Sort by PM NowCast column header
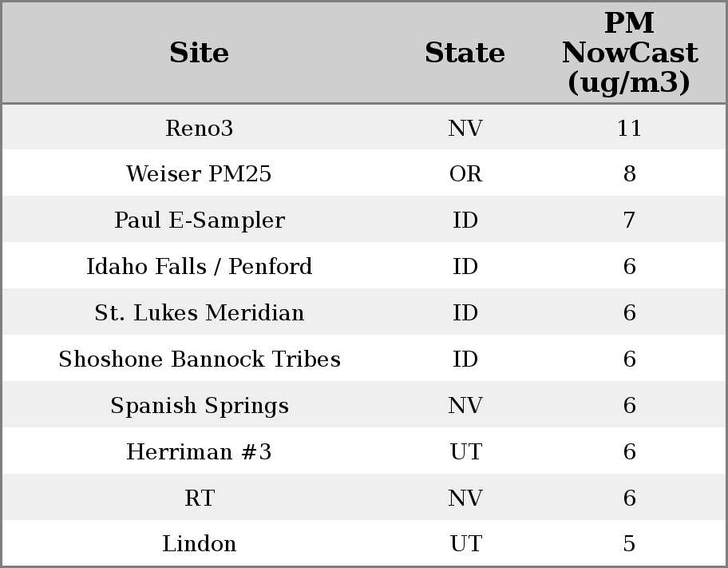Screen dimensions: 728x568 coord(629,53)
